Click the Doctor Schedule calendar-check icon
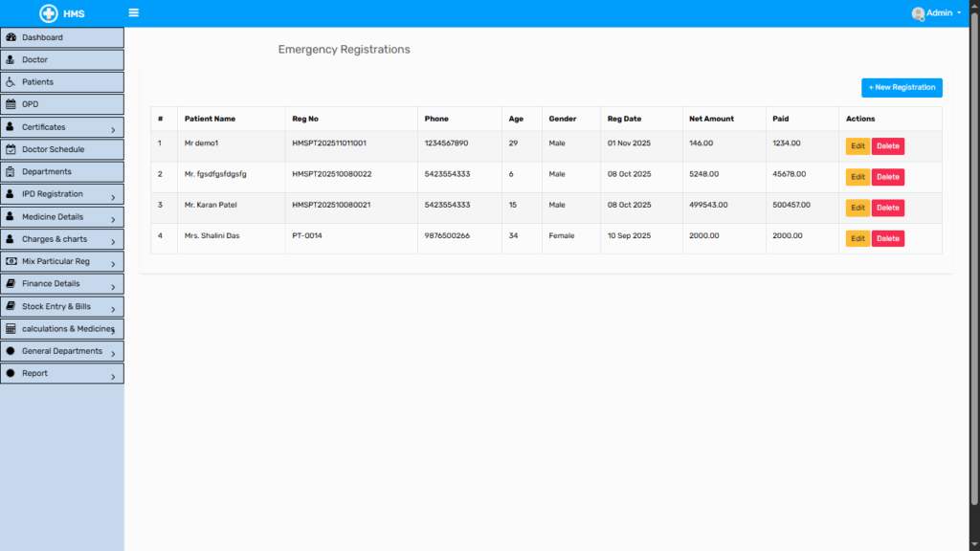980x551 pixels. [x=11, y=149]
